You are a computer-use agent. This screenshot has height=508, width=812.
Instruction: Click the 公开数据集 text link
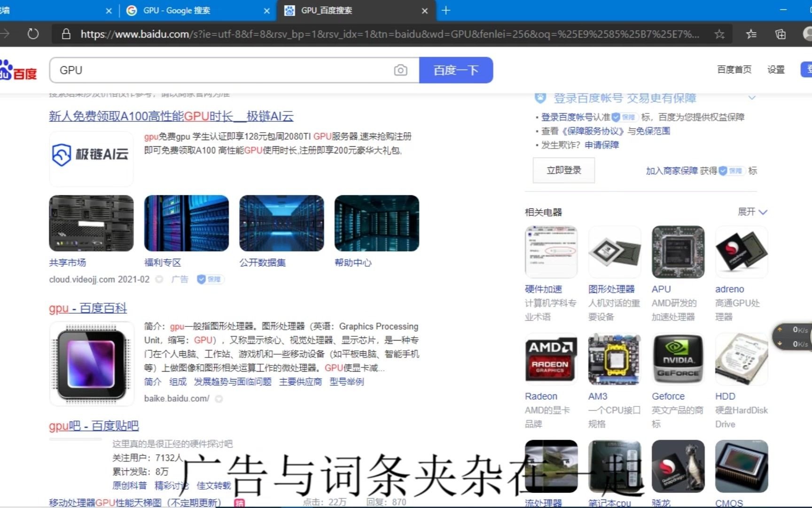tap(262, 262)
